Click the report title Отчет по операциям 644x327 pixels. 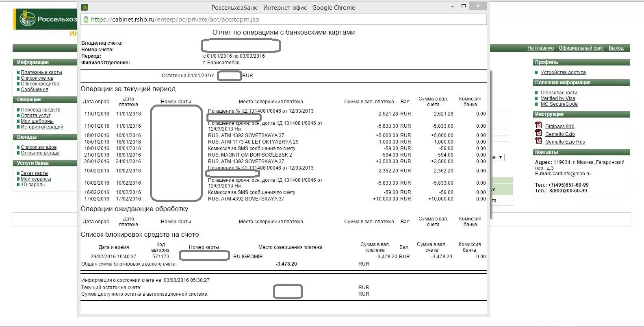point(284,32)
